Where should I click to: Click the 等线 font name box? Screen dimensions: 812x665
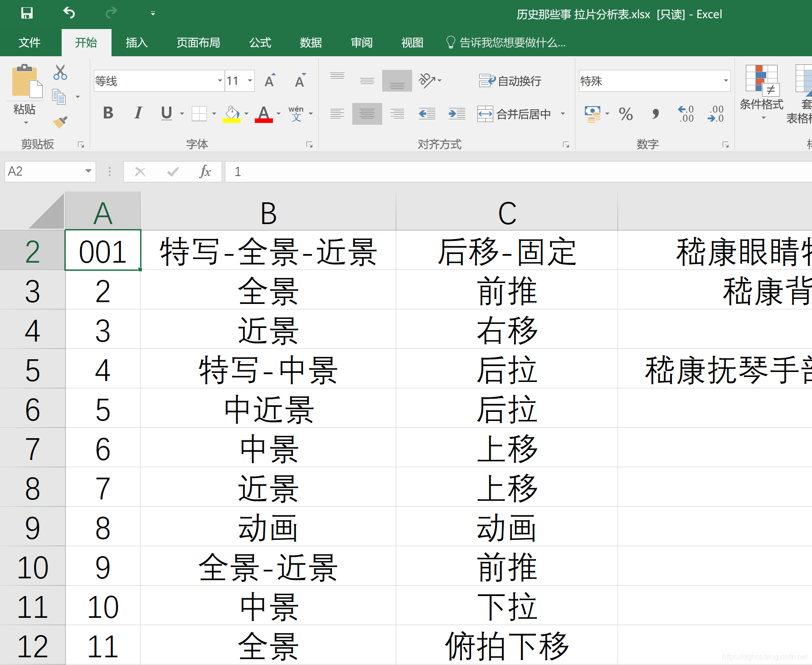click(155, 81)
